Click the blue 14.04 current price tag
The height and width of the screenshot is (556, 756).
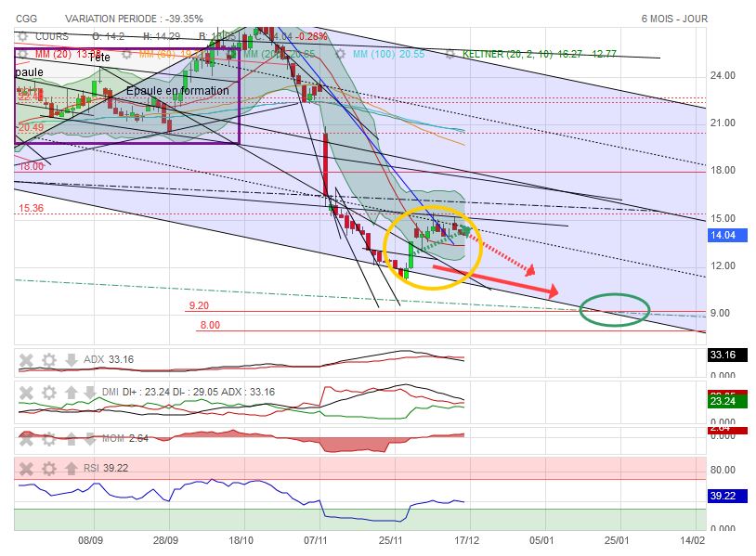[727, 235]
